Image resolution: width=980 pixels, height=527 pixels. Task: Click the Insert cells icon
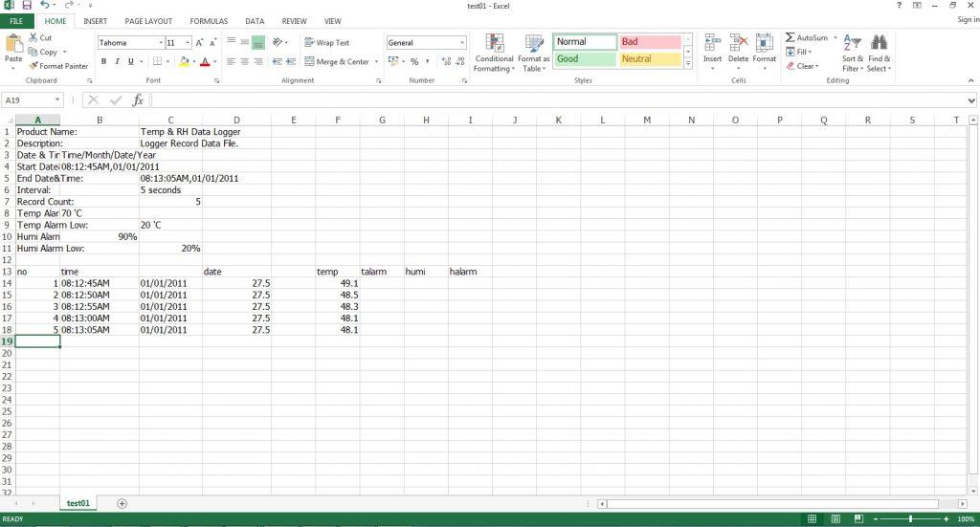pos(712,44)
